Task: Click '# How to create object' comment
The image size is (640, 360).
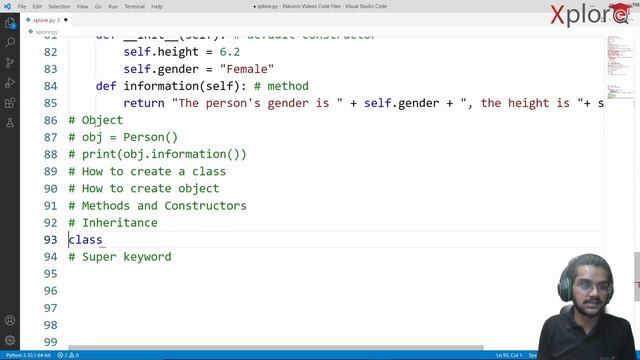Action: point(144,189)
